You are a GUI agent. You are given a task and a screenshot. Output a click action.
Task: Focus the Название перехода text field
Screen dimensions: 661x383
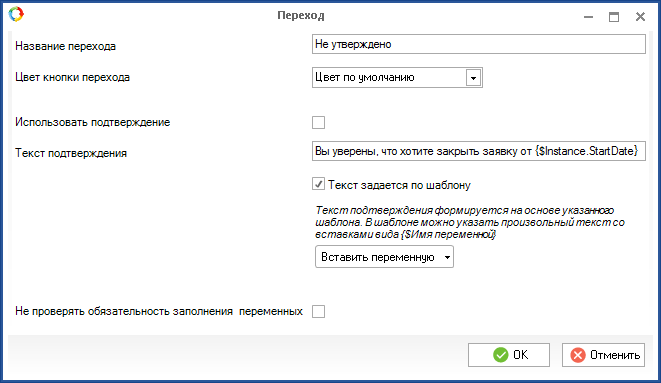coord(479,44)
